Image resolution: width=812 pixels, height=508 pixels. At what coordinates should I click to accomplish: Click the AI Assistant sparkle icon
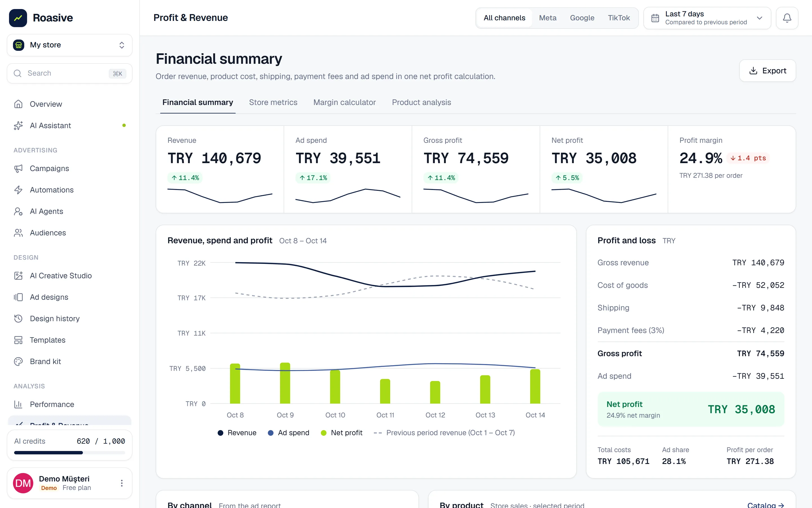18,126
